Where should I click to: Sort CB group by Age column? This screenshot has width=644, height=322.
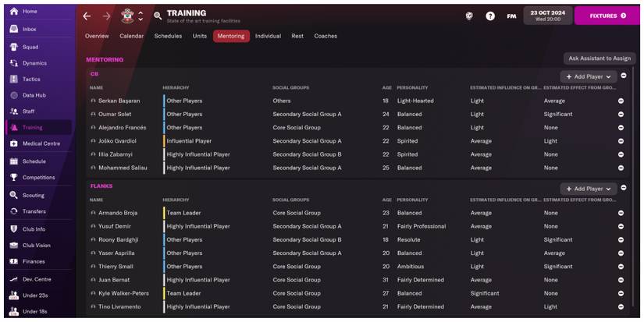coord(386,88)
